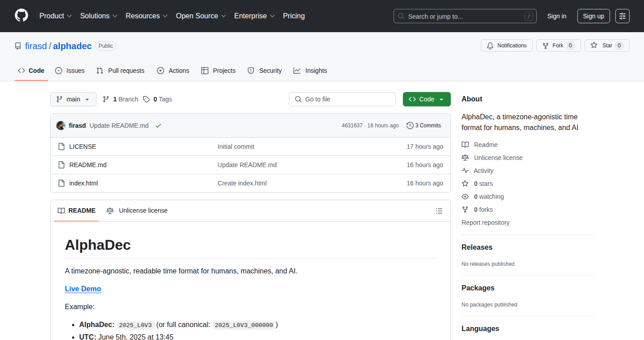Fork the repository
Viewport: 644px width, 340px height.
(x=558, y=46)
